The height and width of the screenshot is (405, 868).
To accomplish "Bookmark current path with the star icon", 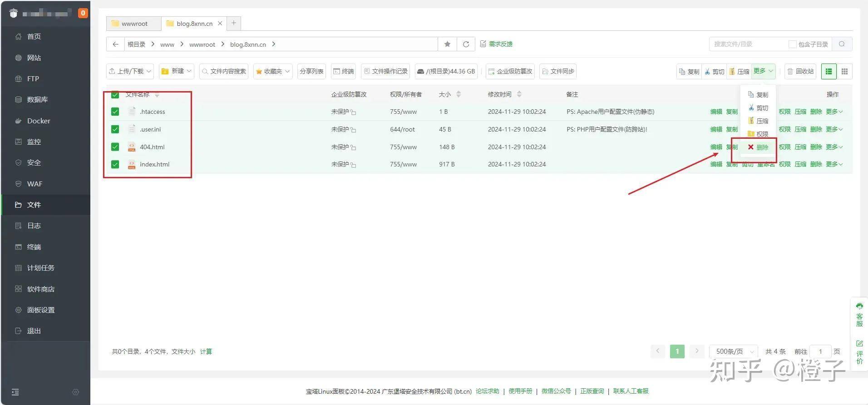I will click(447, 44).
